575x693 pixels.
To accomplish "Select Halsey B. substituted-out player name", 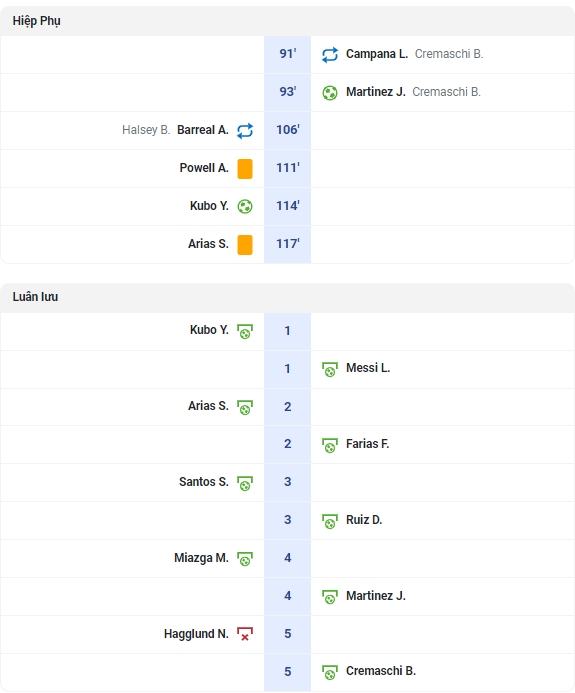I will point(146,130).
